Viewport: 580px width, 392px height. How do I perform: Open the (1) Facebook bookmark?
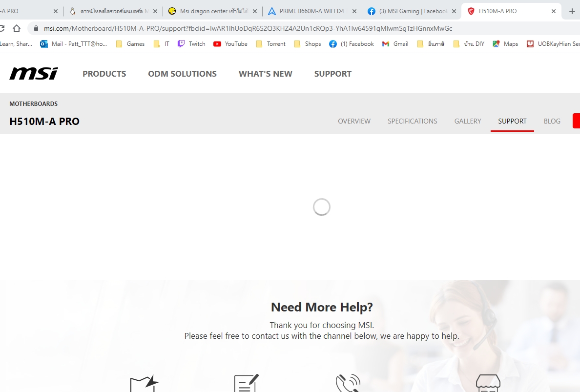tap(352, 43)
